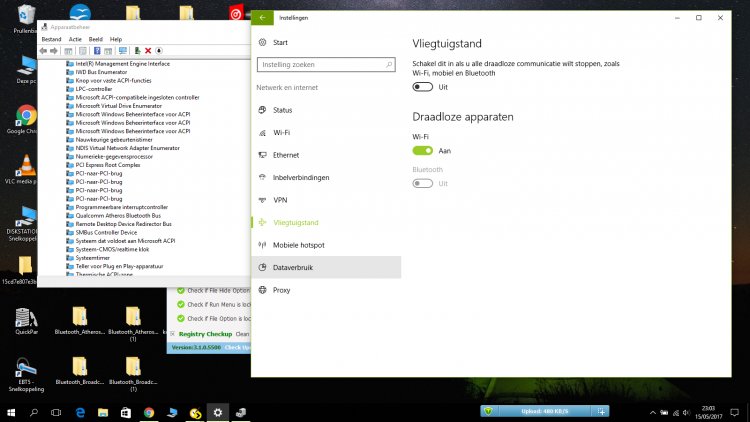Click the red X uninstall device toolbar icon
750x422 pixels.
click(x=148, y=50)
